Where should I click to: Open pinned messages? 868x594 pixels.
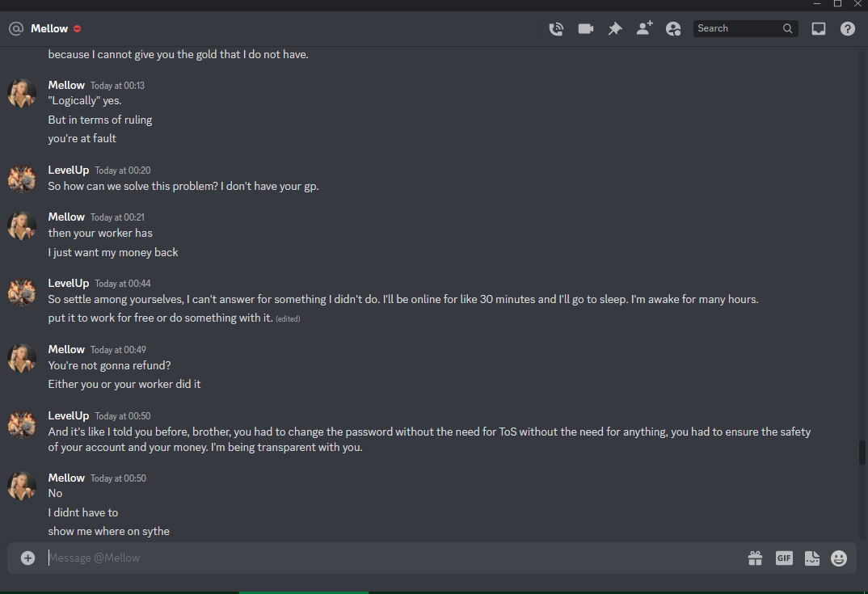615,29
